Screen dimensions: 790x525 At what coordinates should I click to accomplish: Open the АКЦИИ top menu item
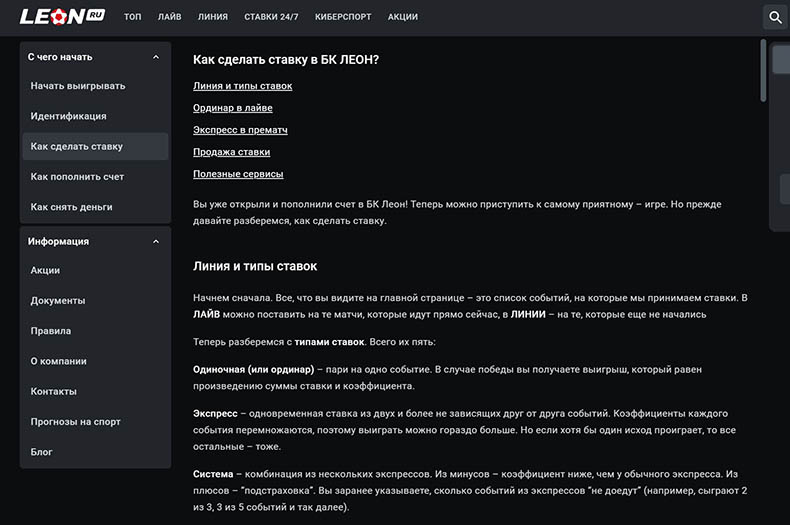click(403, 17)
